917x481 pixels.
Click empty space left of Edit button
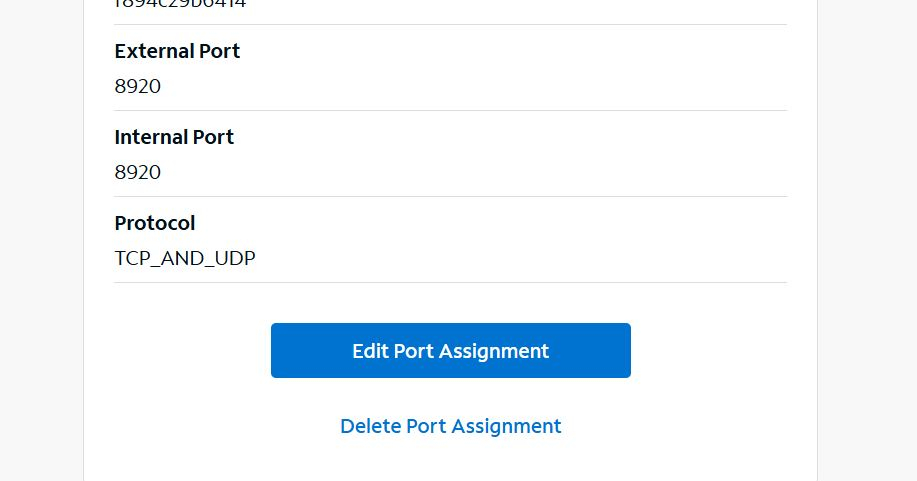point(180,351)
